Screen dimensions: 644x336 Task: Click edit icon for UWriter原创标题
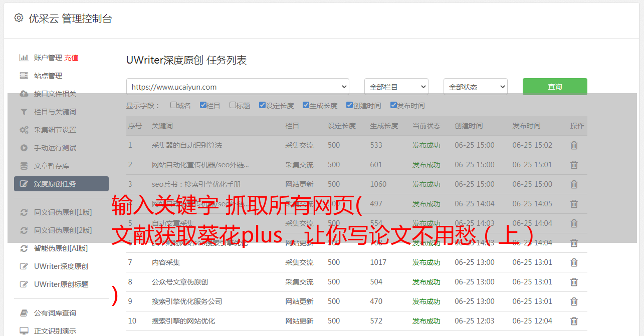coord(24,284)
